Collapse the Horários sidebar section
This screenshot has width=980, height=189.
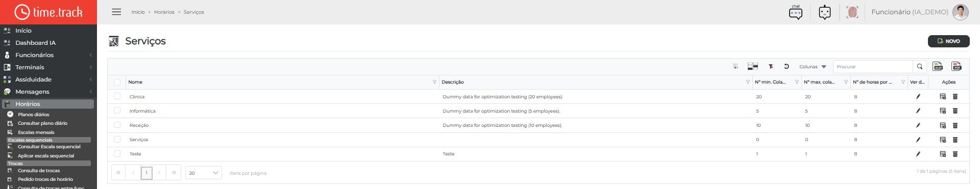pos(48,104)
